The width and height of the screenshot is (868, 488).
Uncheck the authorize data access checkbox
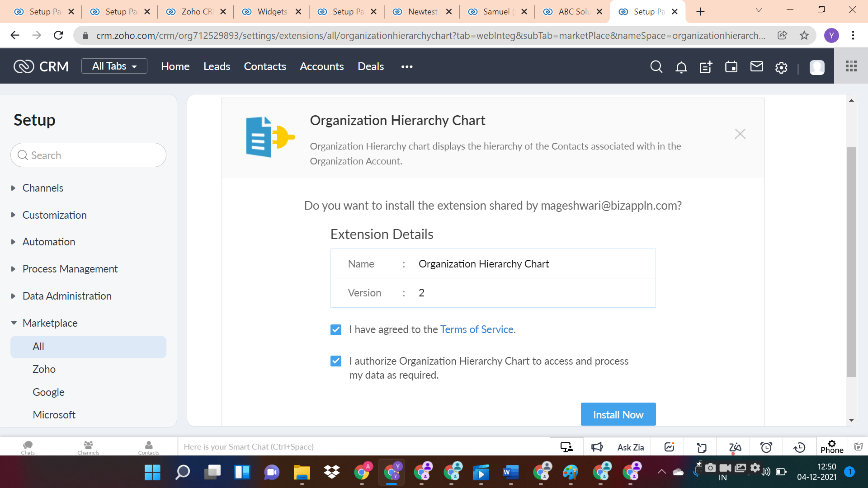click(x=336, y=361)
